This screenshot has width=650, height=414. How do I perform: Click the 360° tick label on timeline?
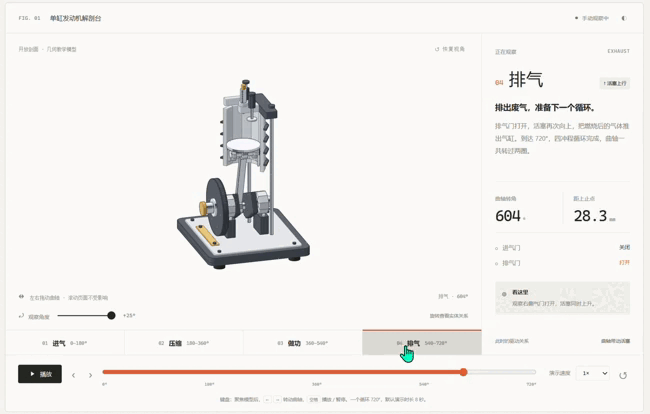(x=316, y=384)
